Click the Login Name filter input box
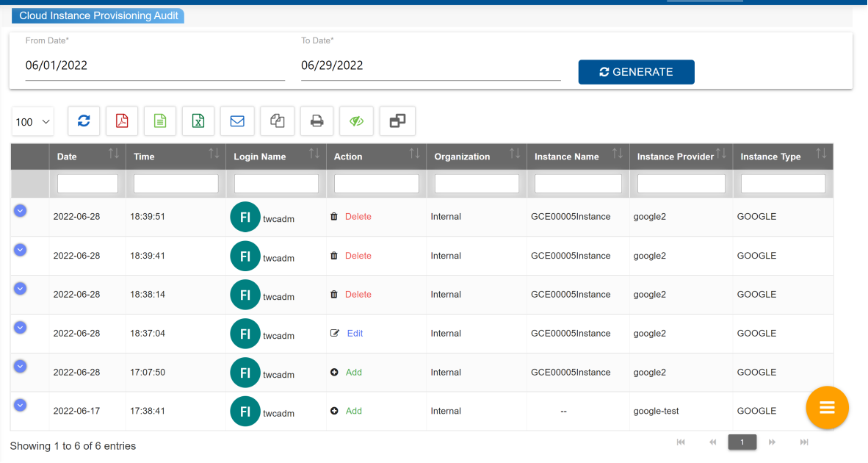868x463 pixels. (276, 184)
